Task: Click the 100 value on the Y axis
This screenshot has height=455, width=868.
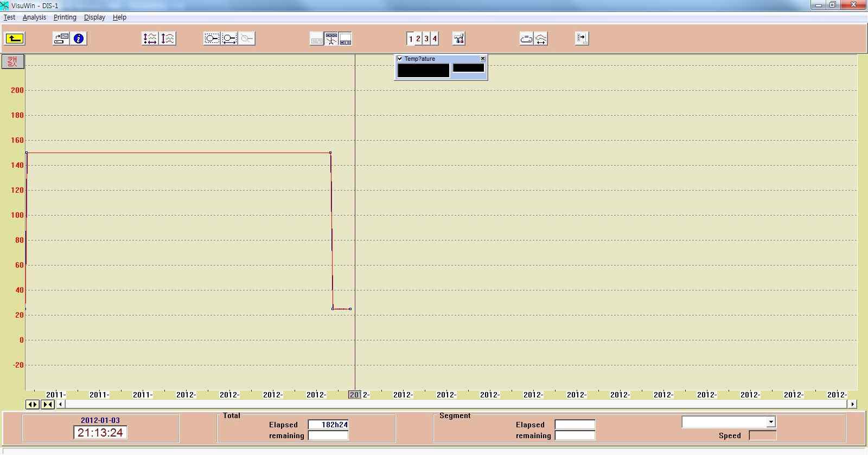Action: (17, 215)
